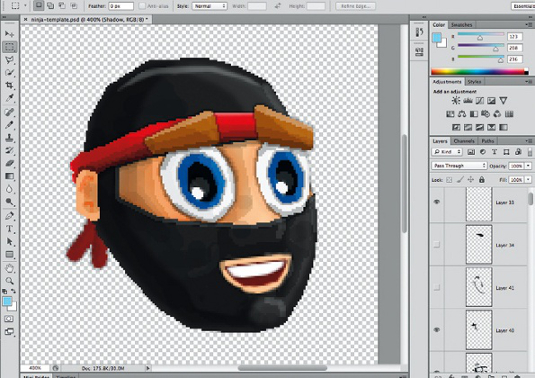Click the Refine Edge button
535x378 pixels.
[355, 6]
